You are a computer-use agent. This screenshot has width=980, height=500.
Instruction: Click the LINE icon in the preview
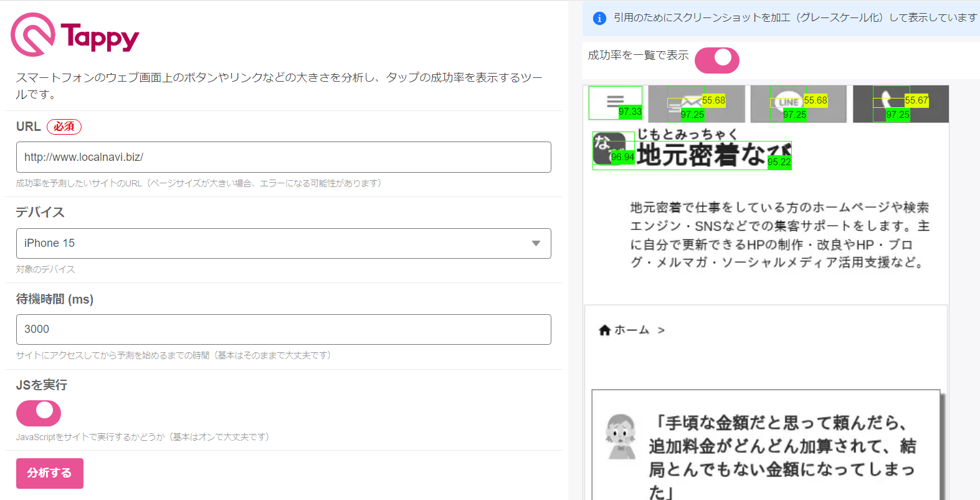(x=787, y=102)
